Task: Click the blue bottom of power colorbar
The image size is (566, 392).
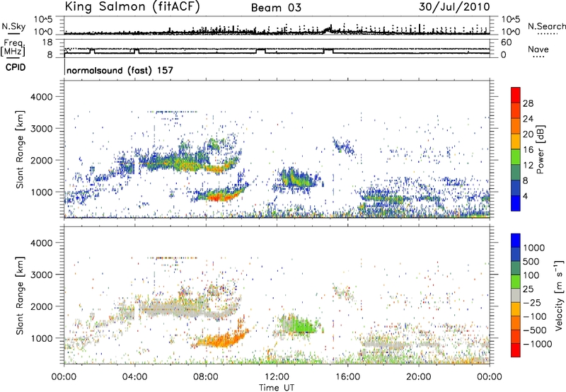Action: click(x=516, y=203)
